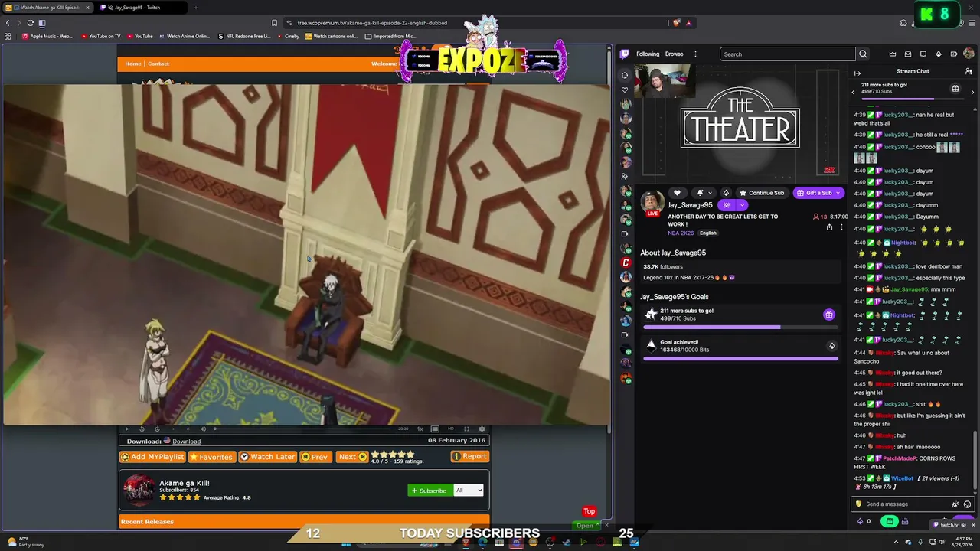Open the Twitch more options menu
The image size is (980, 551).
coord(695,54)
